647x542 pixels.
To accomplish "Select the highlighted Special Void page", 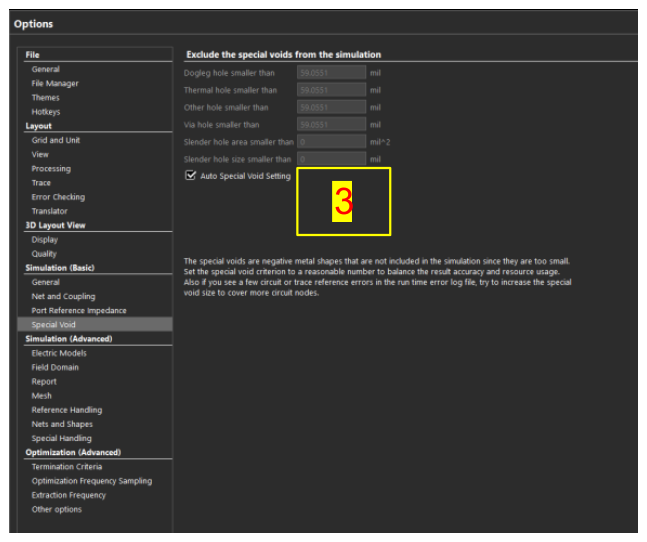I will 95,325.
